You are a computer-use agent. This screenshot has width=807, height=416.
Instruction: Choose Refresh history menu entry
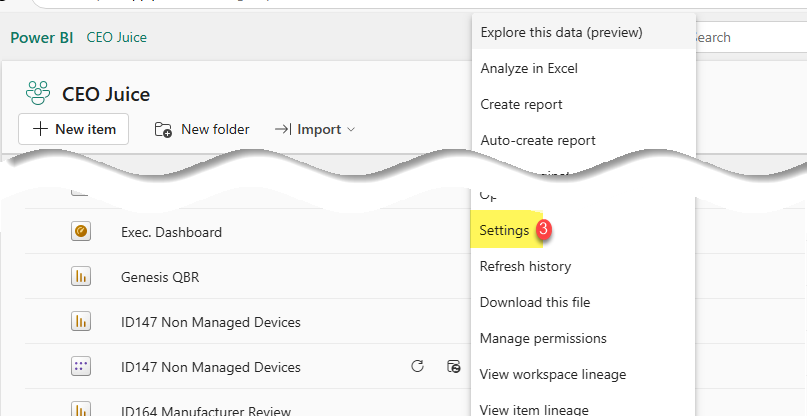point(525,266)
